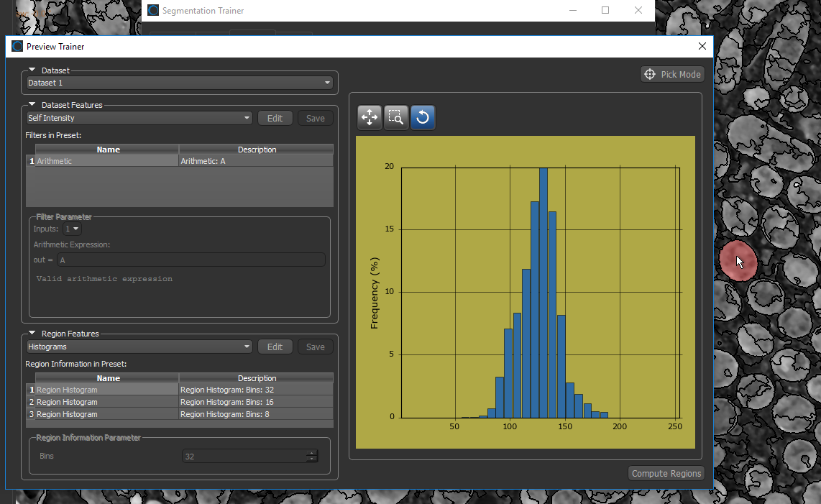Maximize the Segmentation Trainer window
This screenshot has height=504, width=821.
pos(605,10)
